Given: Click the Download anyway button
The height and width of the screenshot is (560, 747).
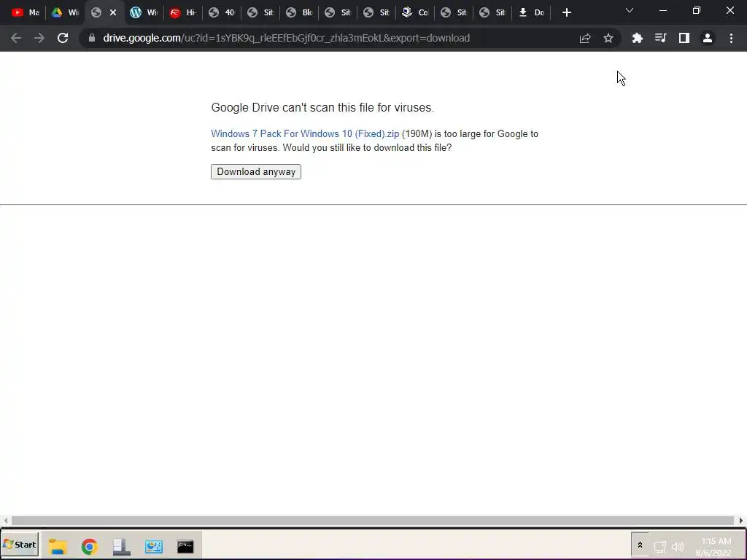Looking at the screenshot, I should tap(256, 171).
